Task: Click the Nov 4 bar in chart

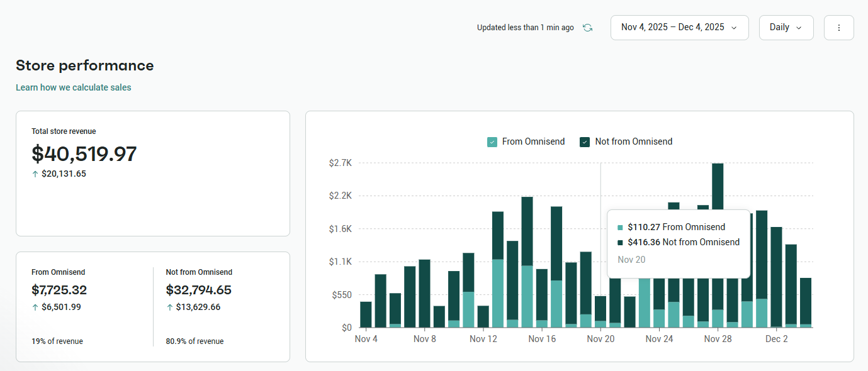Action: click(x=366, y=314)
